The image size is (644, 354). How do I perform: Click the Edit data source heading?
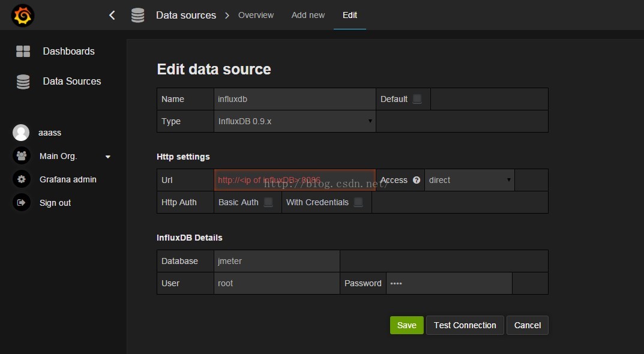[x=214, y=69]
